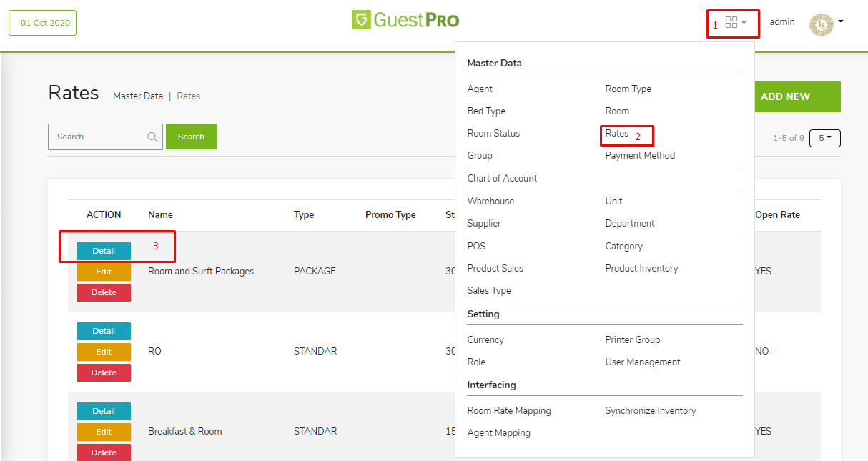
Task: Select Warehouse menu entry
Action: (490, 201)
